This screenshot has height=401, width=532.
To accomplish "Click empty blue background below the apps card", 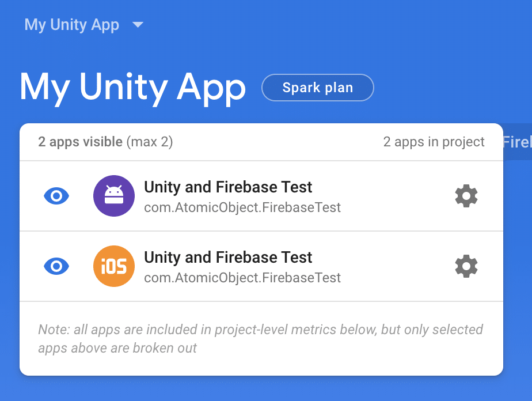I will [x=266, y=389].
